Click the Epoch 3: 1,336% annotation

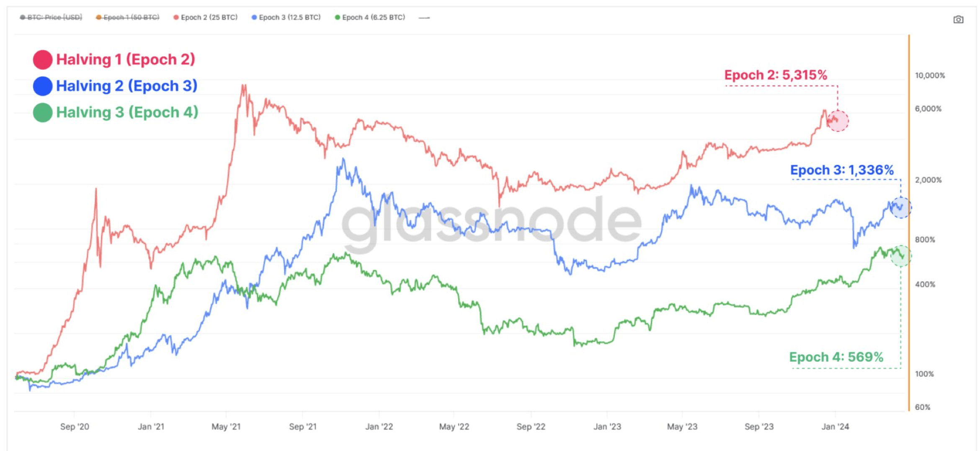[x=842, y=170]
